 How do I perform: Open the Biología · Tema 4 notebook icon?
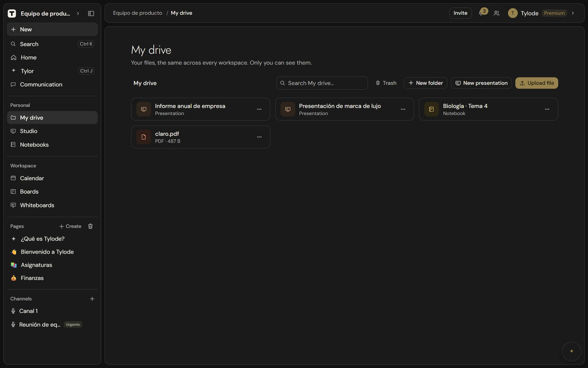[x=431, y=109]
